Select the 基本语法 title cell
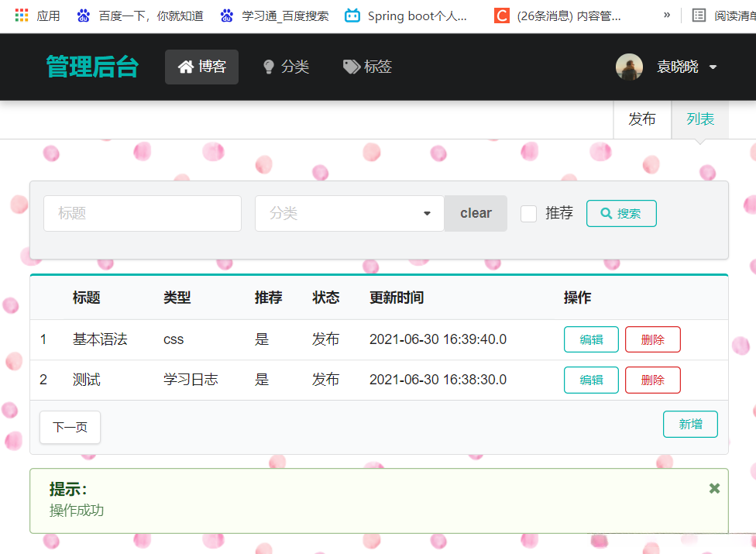Viewport: 756px width, 554px height. click(x=100, y=339)
